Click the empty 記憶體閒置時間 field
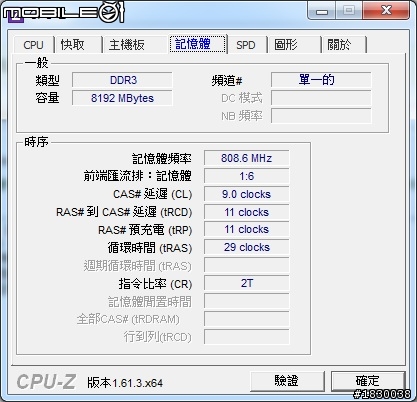The height and width of the screenshot is (402, 417). 247,301
